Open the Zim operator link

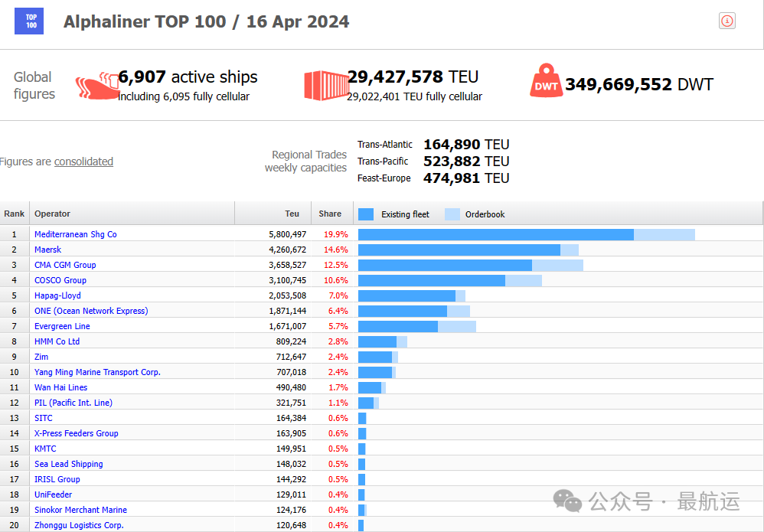click(41, 357)
